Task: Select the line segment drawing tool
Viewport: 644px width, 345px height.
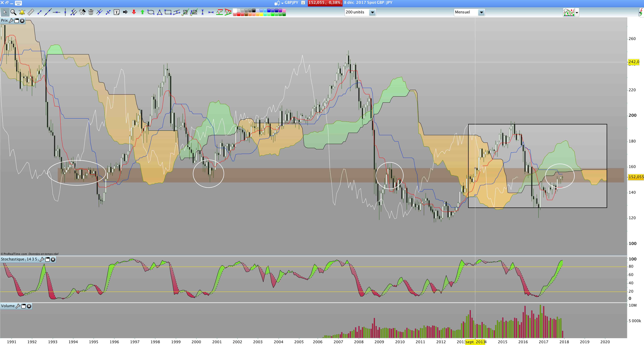Action: click(x=39, y=12)
